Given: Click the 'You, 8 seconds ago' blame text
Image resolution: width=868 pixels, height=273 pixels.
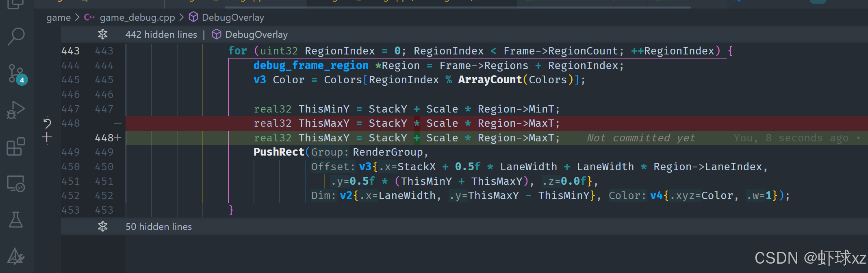Looking at the screenshot, I should pos(791,138).
